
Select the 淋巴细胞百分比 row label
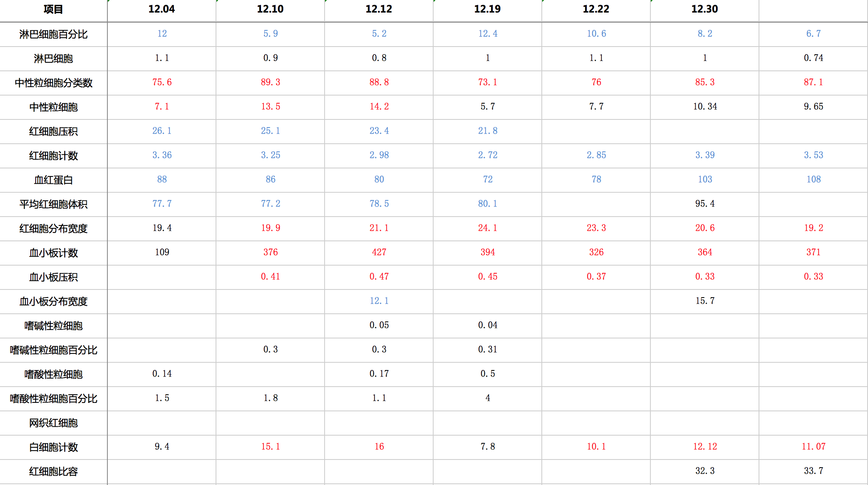(53, 34)
